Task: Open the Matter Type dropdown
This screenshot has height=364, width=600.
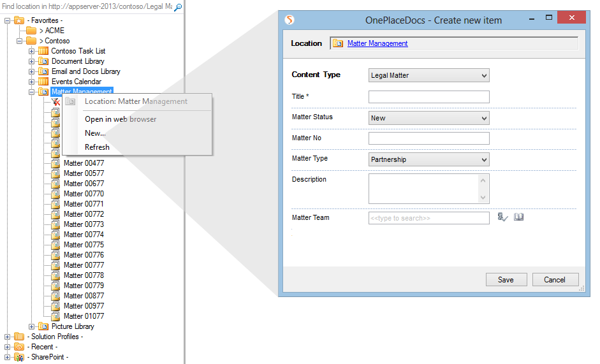Action: point(428,159)
